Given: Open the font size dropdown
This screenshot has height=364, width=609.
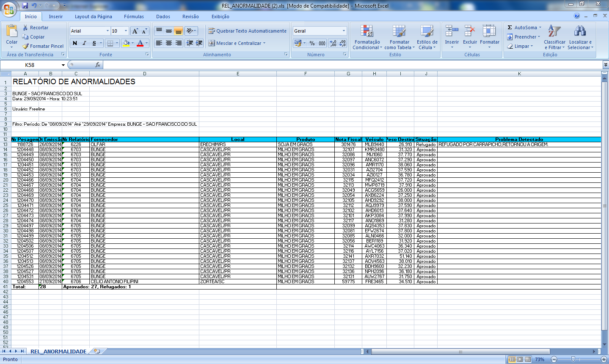Looking at the screenshot, I should 126,31.
